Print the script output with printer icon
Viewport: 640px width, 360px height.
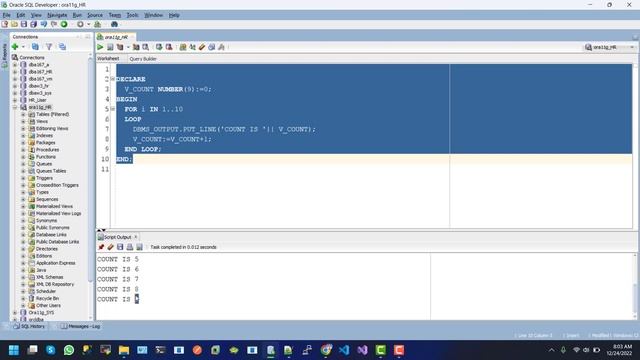click(x=130, y=247)
